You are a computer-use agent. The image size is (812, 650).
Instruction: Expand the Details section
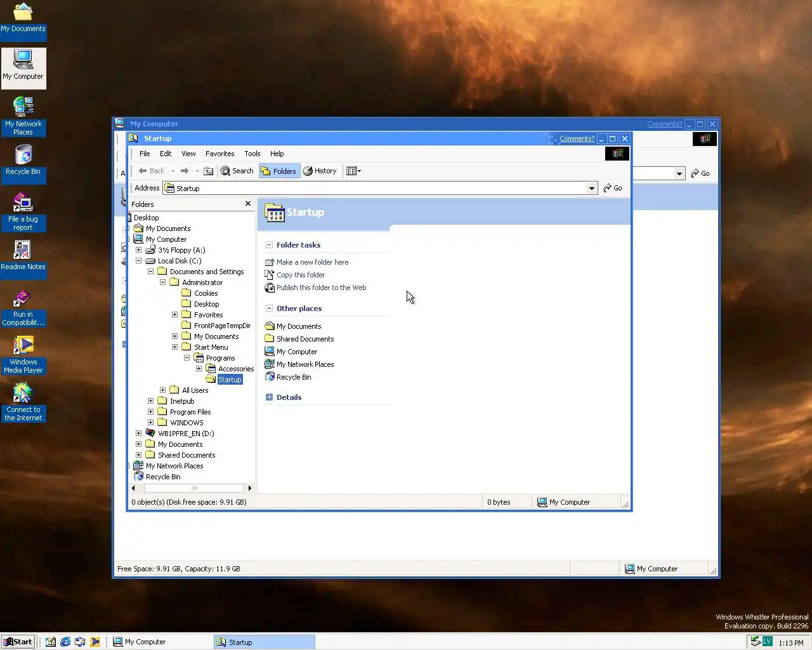coord(269,397)
